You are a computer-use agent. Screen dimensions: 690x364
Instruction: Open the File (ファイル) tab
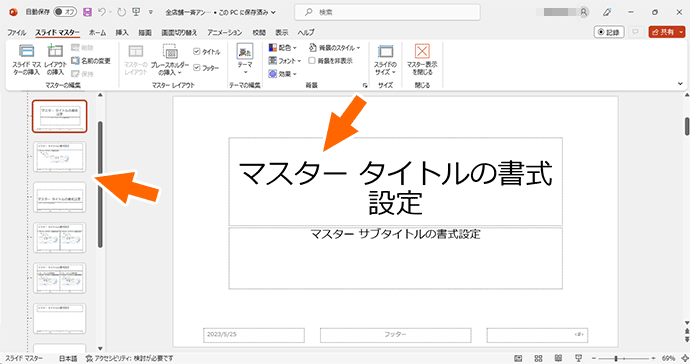click(16, 33)
